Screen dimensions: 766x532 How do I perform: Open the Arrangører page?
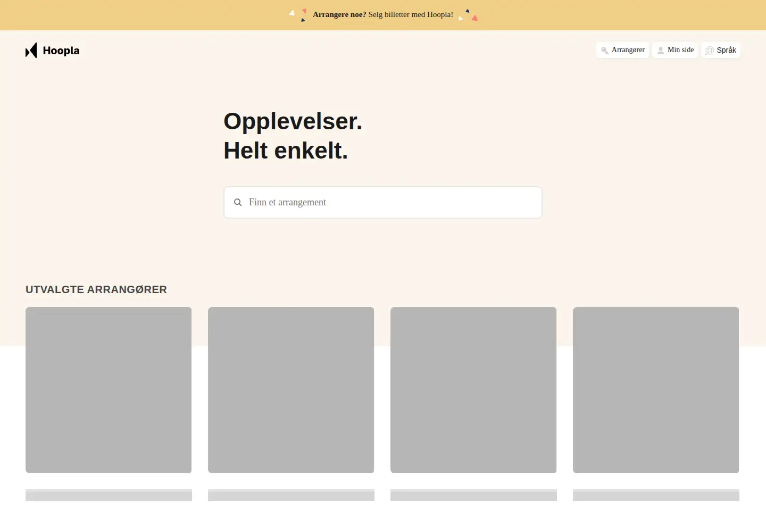[622, 50]
